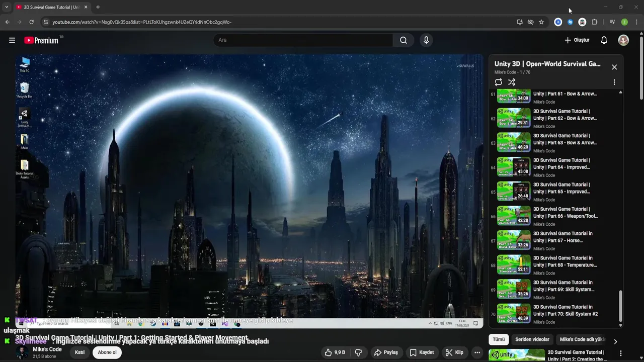
Task: Open the YouTube guide hamburger menu
Action: click(x=12, y=40)
